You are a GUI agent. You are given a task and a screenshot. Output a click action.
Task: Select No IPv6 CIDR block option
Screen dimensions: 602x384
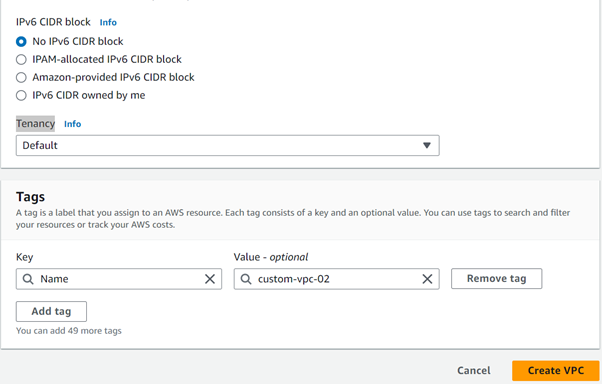[21, 41]
